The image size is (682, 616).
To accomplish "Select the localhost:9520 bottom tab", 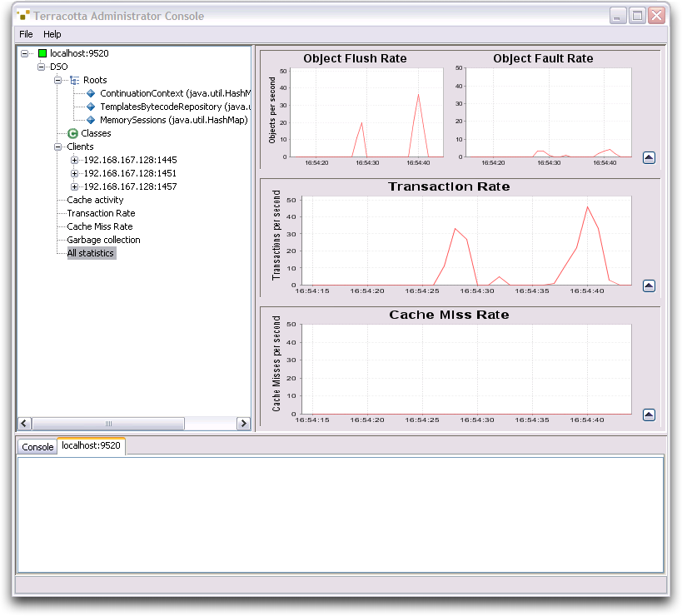I will (92, 445).
